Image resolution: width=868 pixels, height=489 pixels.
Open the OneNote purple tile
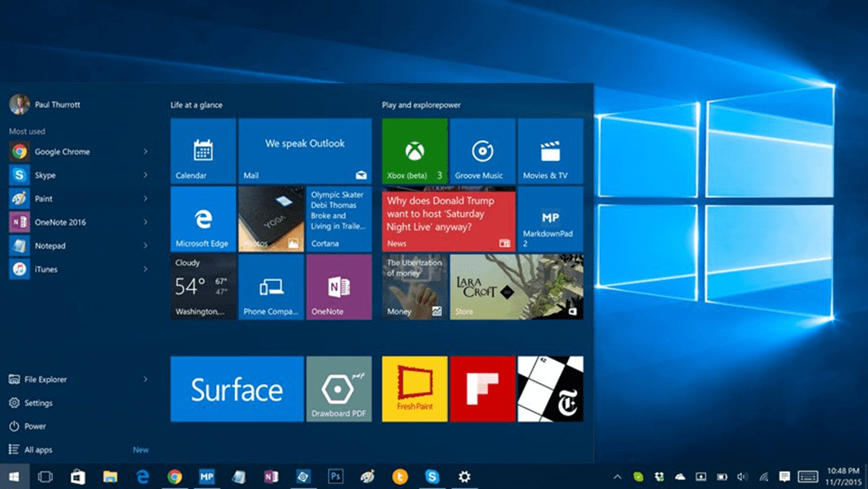[339, 286]
